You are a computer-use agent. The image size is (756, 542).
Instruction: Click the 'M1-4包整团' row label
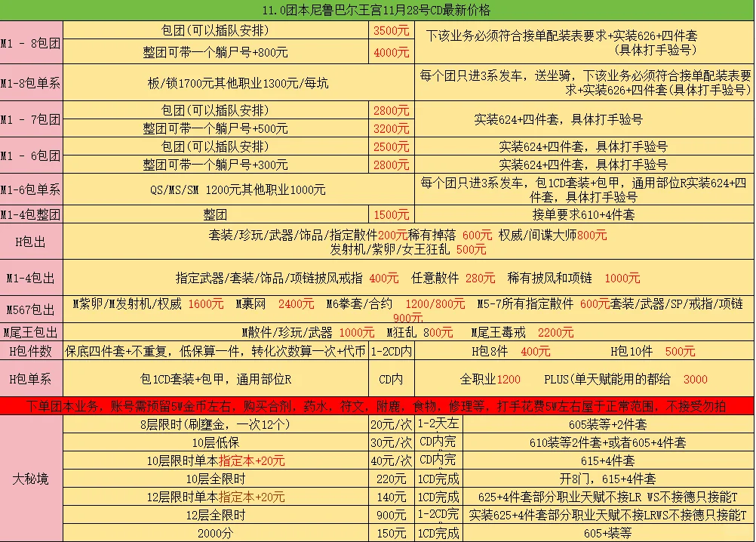click(x=32, y=214)
